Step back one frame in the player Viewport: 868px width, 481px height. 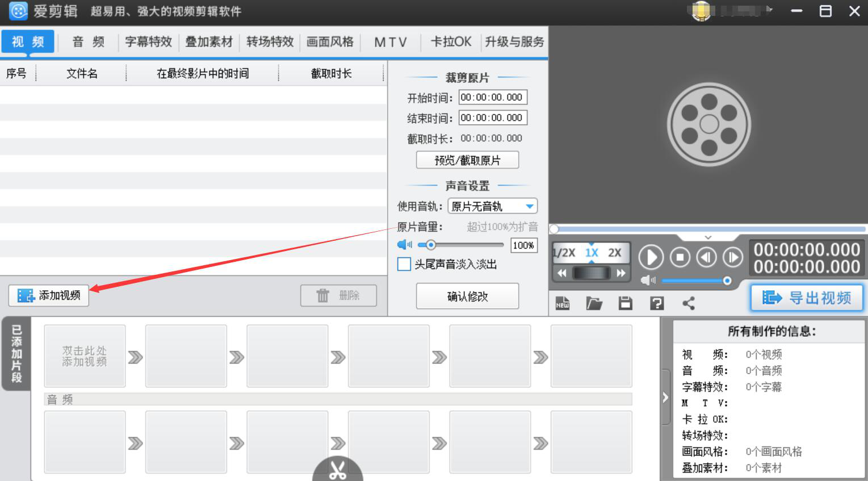tap(706, 258)
